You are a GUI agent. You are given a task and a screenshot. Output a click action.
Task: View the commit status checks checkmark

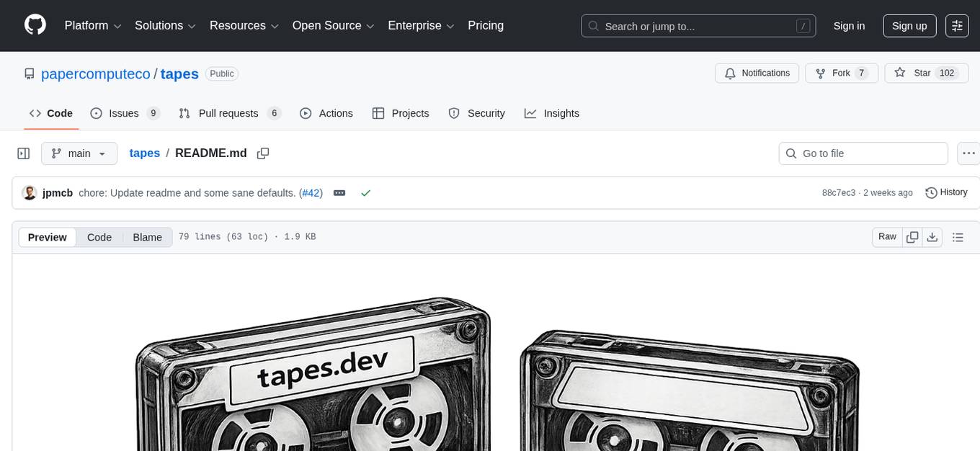pyautogui.click(x=366, y=193)
